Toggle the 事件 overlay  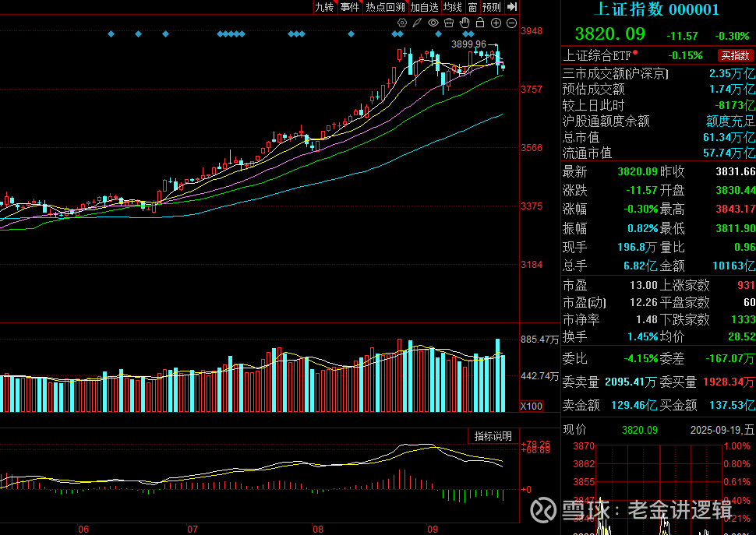[350, 7]
